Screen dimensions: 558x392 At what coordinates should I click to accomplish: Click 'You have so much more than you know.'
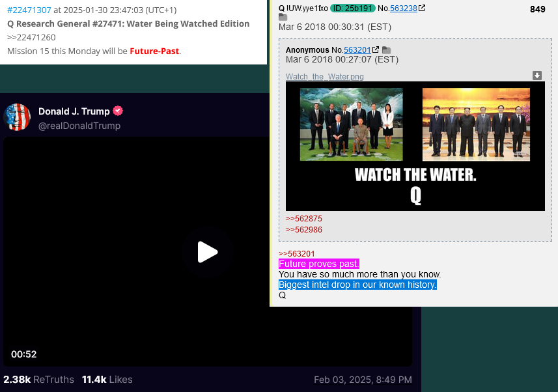click(x=360, y=275)
